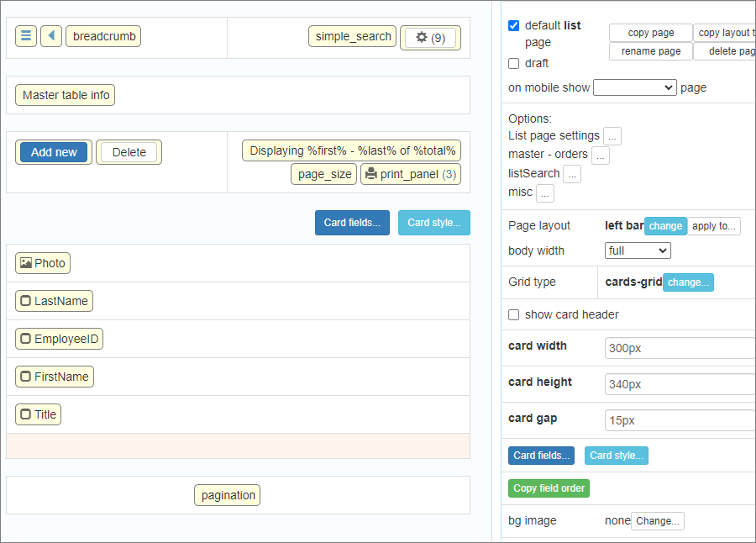Image resolution: width=756 pixels, height=543 pixels.
Task: Click the card width input field
Action: click(x=679, y=348)
